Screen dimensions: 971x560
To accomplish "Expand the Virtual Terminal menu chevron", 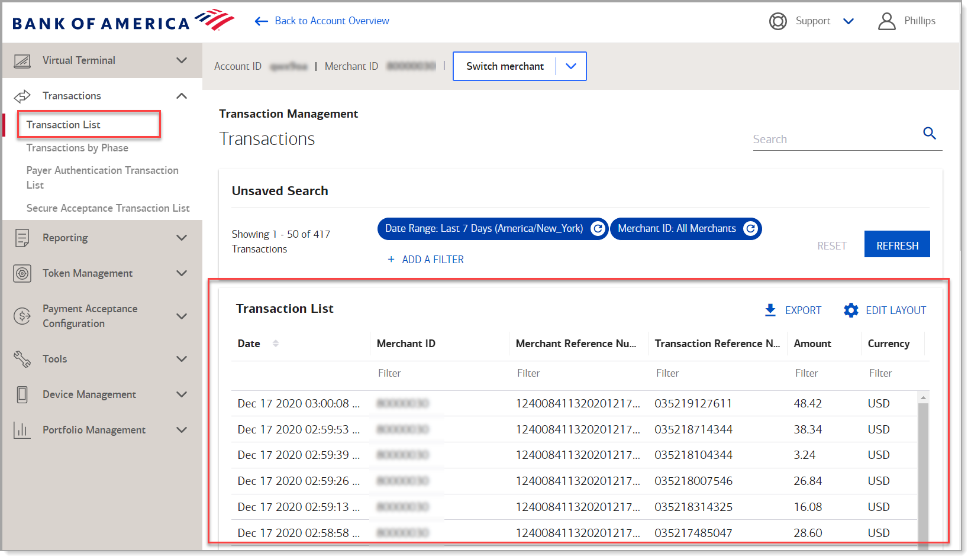I will (182, 60).
